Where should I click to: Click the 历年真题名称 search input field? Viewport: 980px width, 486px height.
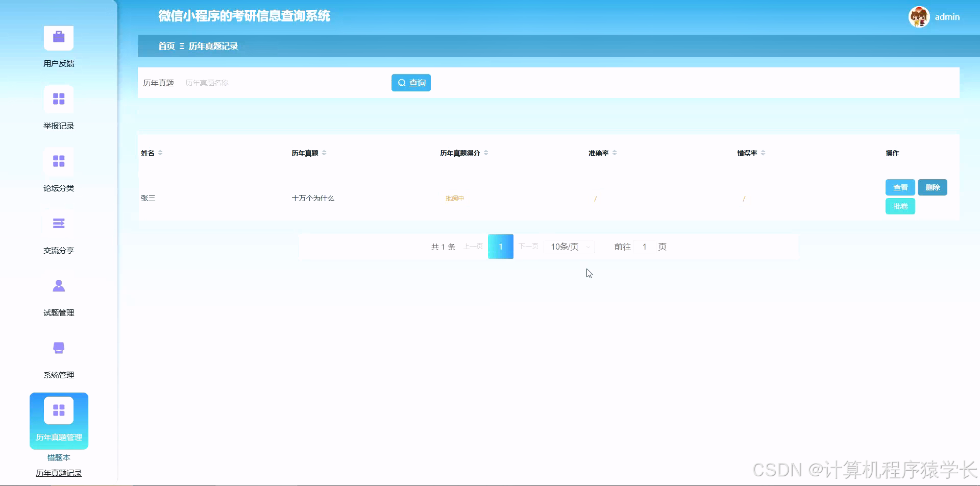coord(281,82)
